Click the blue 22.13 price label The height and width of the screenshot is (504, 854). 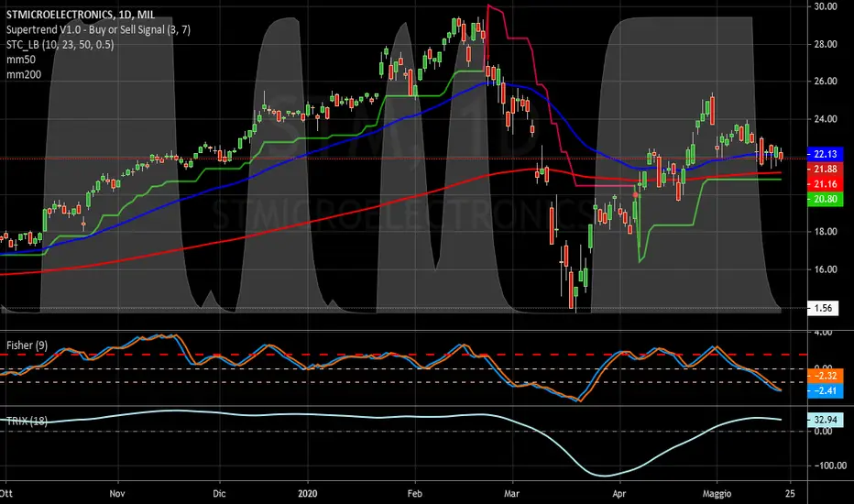(x=825, y=154)
